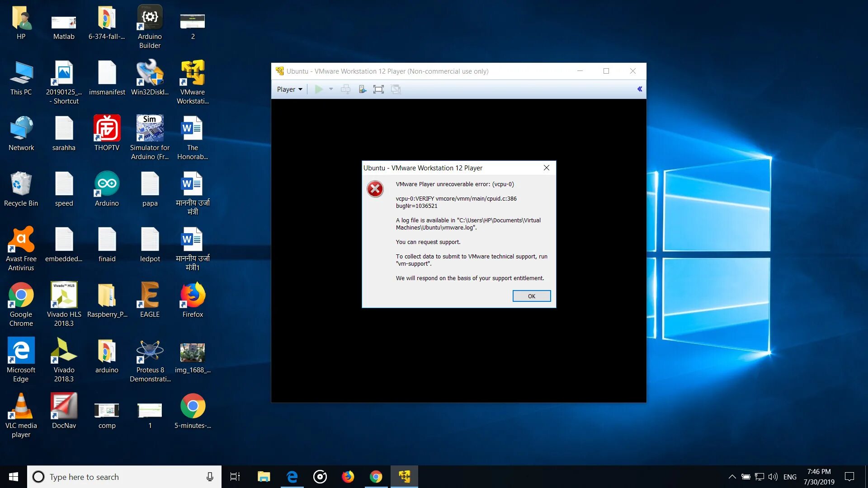Collapse the toolbar with double chevron
The width and height of the screenshot is (868, 488).
[639, 89]
